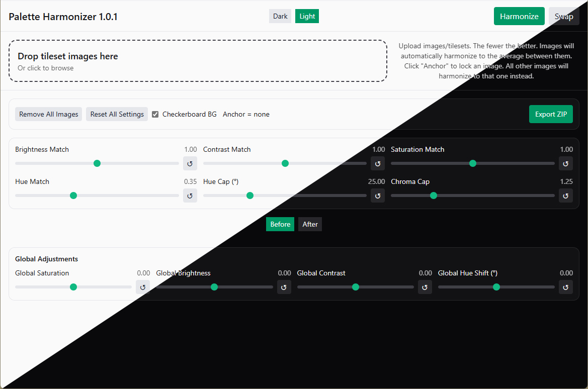Click the Export ZIP button
This screenshot has width=588, height=389.
point(551,114)
